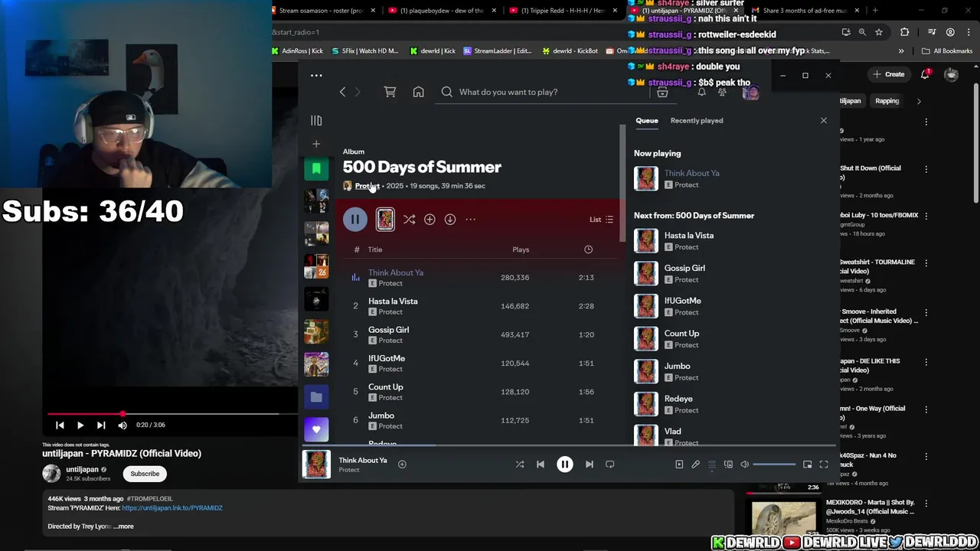Open Spotify notifications bell
This screenshot has height=551, width=980.
[x=701, y=92]
